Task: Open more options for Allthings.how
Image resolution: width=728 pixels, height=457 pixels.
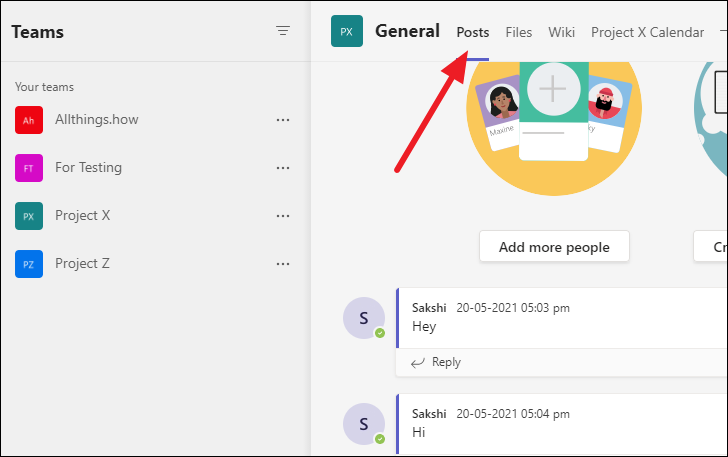Action: pyautogui.click(x=283, y=120)
